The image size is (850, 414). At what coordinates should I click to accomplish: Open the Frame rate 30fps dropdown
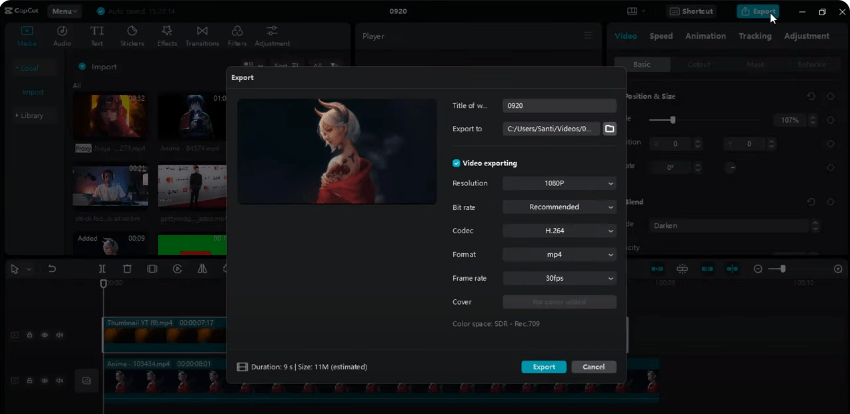[559, 278]
